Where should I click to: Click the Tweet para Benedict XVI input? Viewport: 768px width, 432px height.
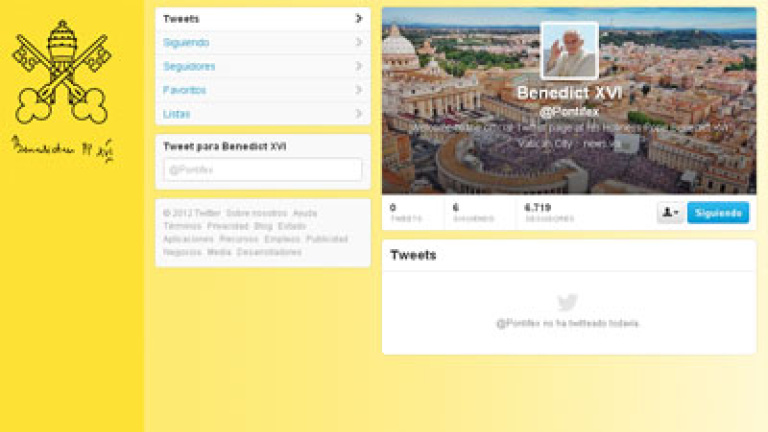tap(262, 170)
